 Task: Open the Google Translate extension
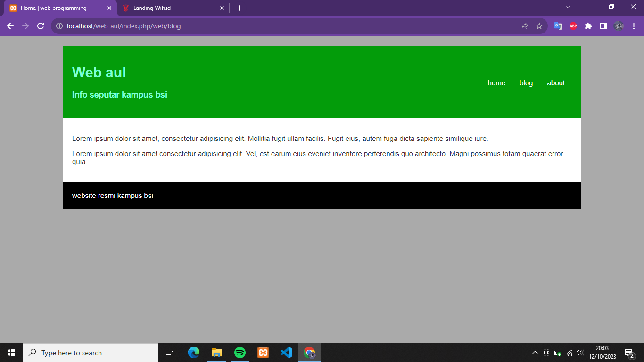point(558,26)
